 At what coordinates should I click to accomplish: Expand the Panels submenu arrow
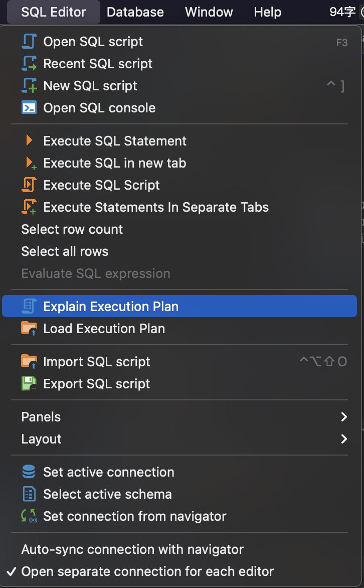coord(344,416)
